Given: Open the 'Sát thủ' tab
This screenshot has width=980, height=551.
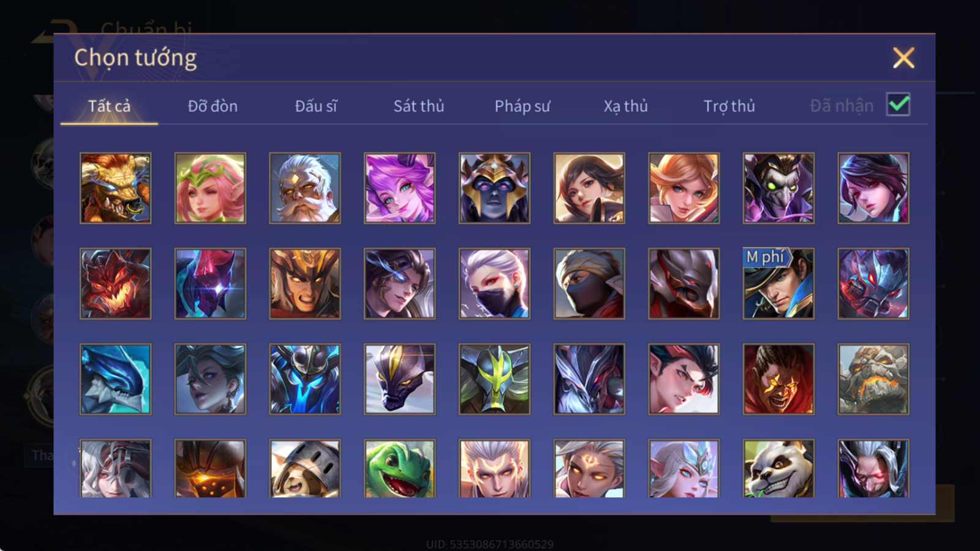Looking at the screenshot, I should [418, 106].
